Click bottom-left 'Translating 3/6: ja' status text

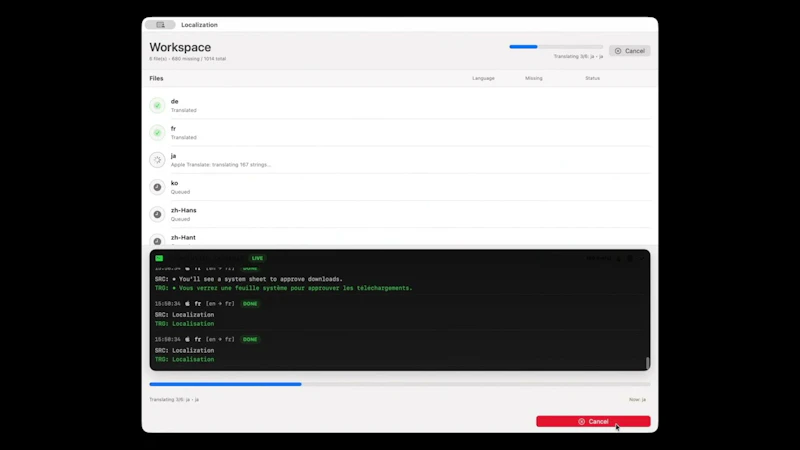(174, 399)
